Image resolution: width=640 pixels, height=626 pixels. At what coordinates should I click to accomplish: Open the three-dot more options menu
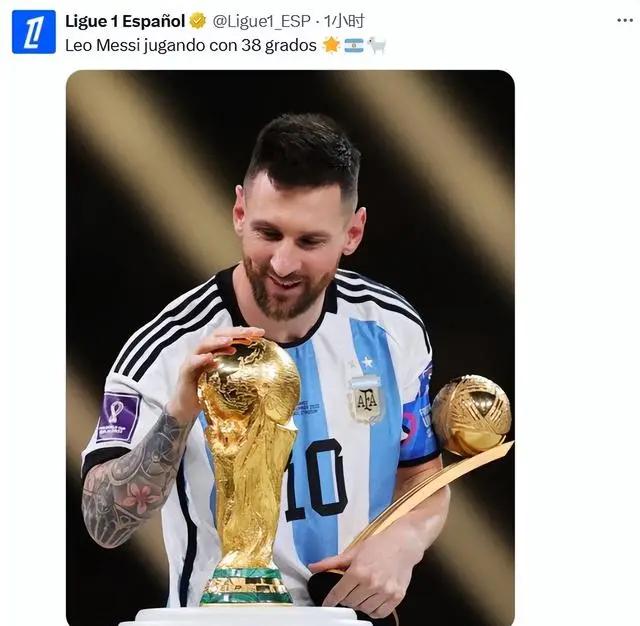[x=624, y=20]
